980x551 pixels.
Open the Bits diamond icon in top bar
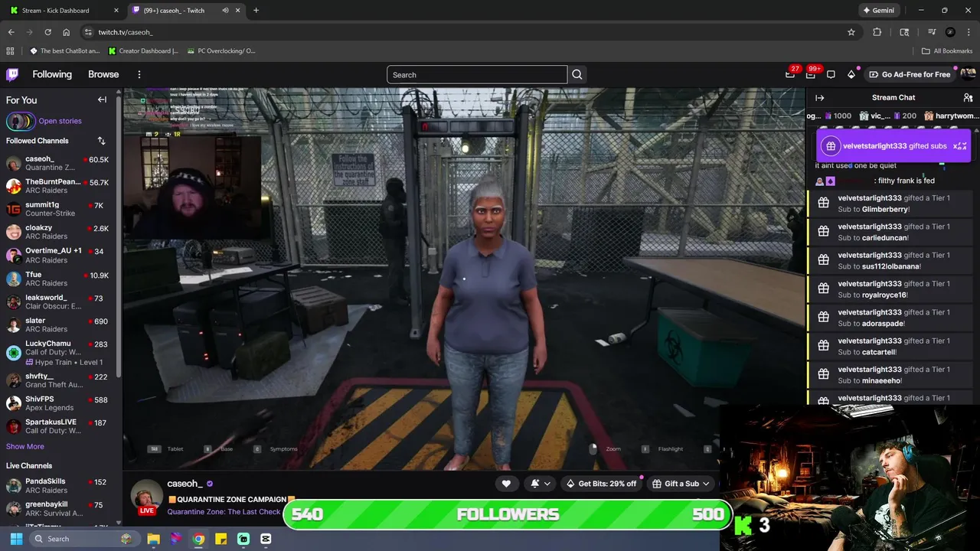point(851,74)
